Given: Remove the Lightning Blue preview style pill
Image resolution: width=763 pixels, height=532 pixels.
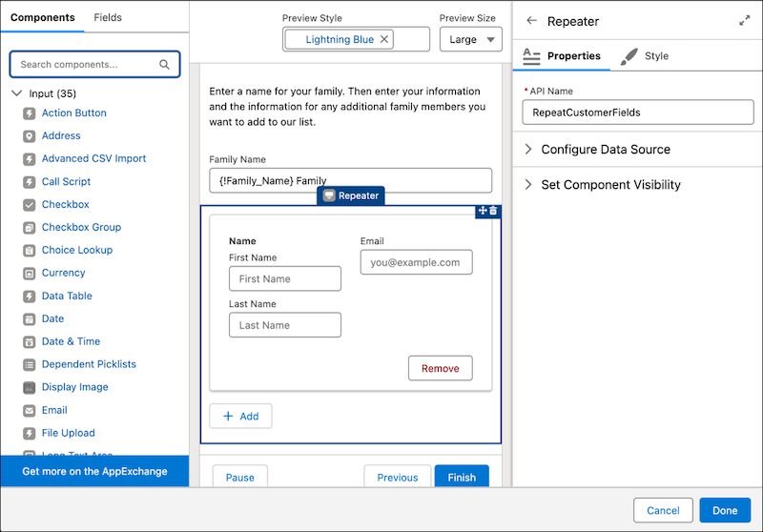Looking at the screenshot, I should (x=384, y=39).
